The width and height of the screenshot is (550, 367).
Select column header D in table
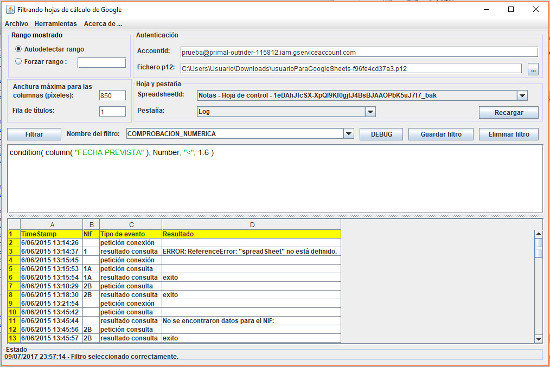click(251, 225)
